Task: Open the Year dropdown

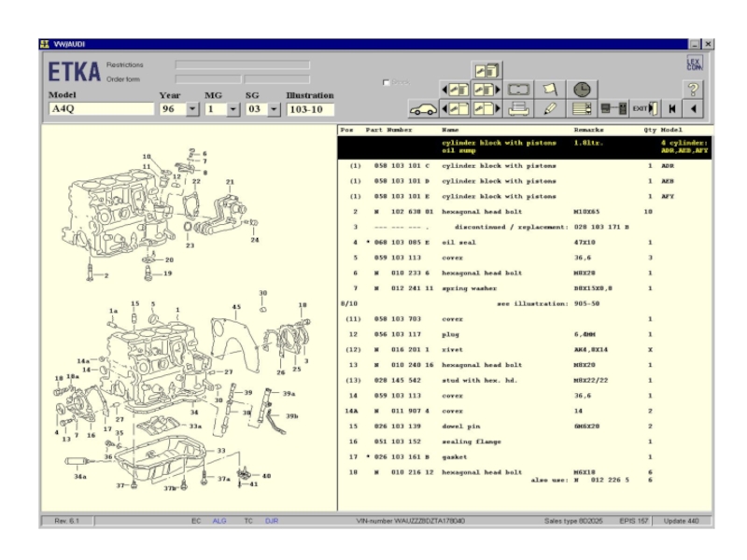Action: (x=192, y=109)
